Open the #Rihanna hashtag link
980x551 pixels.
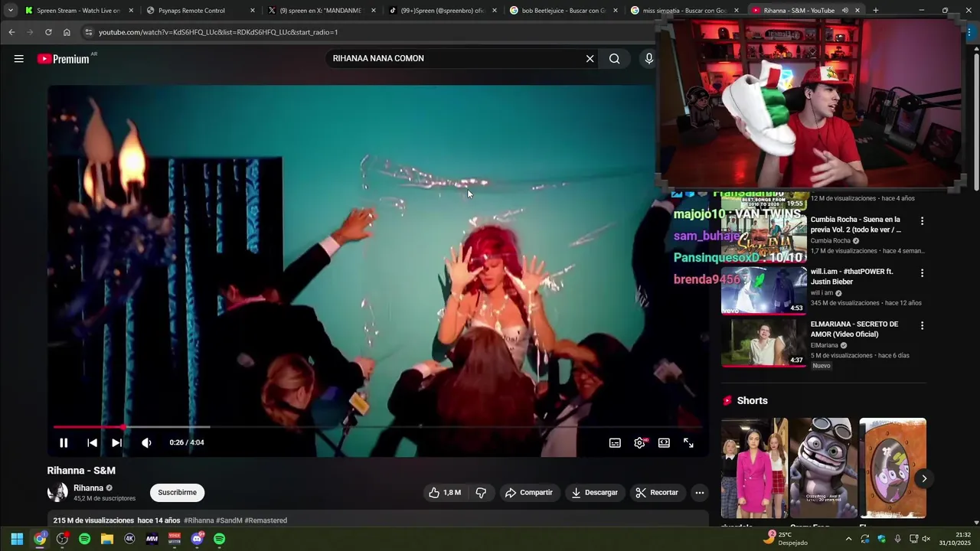[199, 520]
